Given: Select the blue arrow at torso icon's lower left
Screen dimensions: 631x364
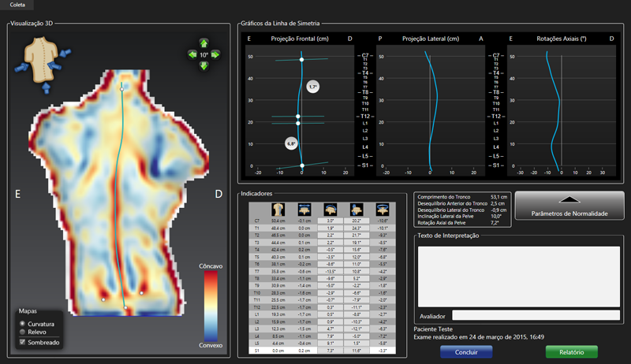Looking at the screenshot, I should tap(21, 68).
